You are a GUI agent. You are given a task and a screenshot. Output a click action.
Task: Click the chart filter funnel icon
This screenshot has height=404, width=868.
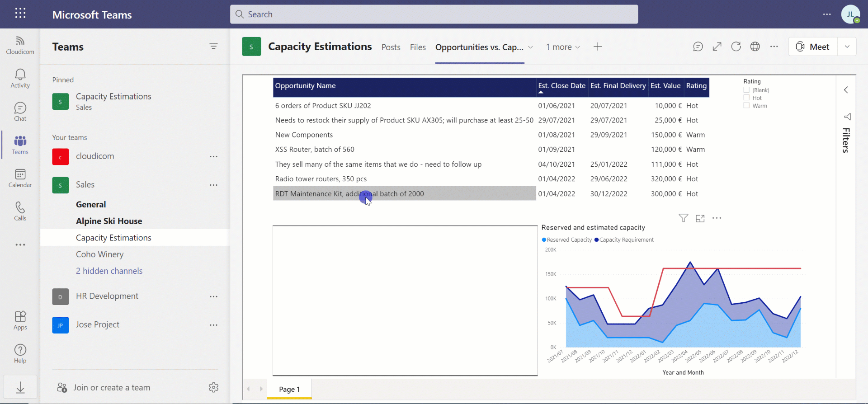click(x=684, y=218)
